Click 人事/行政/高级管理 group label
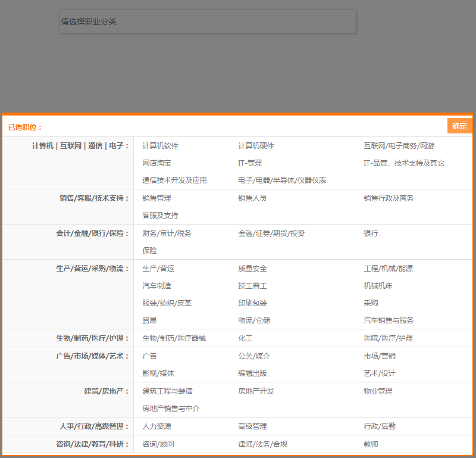The image size is (476, 458). click(x=94, y=426)
